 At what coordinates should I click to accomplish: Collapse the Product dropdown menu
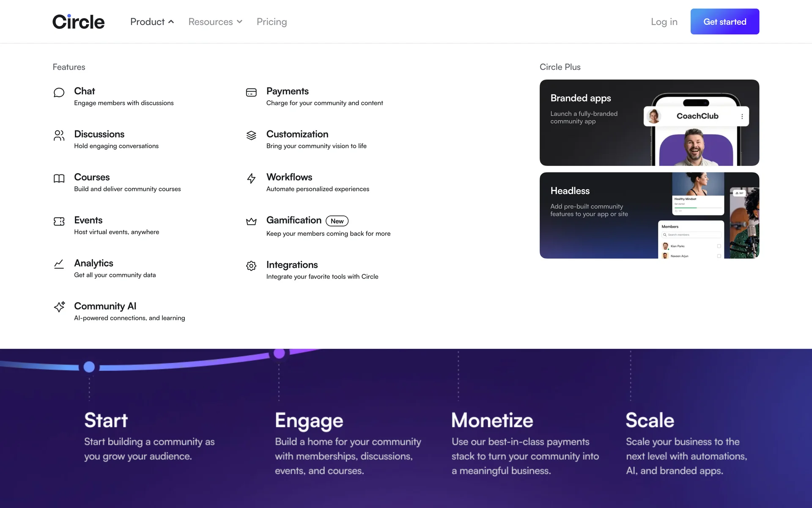tap(152, 22)
